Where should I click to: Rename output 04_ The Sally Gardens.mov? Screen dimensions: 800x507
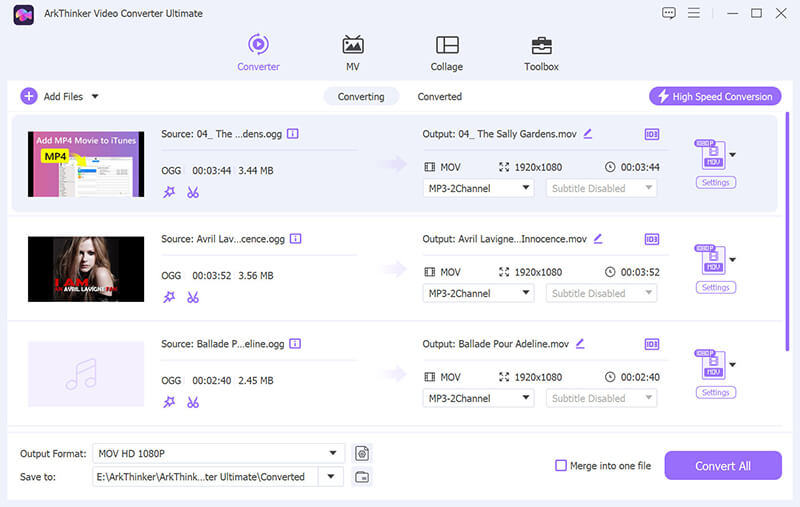click(588, 134)
